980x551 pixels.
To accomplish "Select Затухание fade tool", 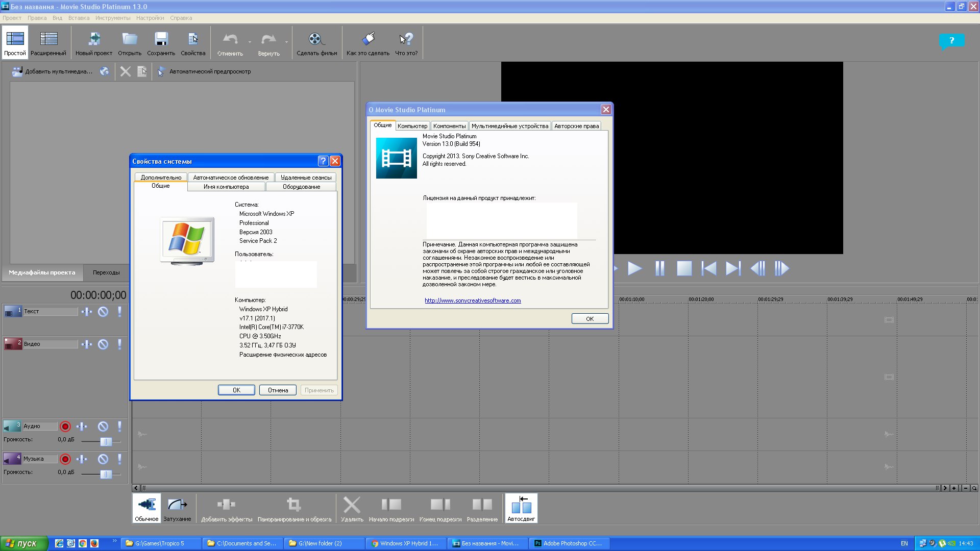I will click(x=177, y=508).
